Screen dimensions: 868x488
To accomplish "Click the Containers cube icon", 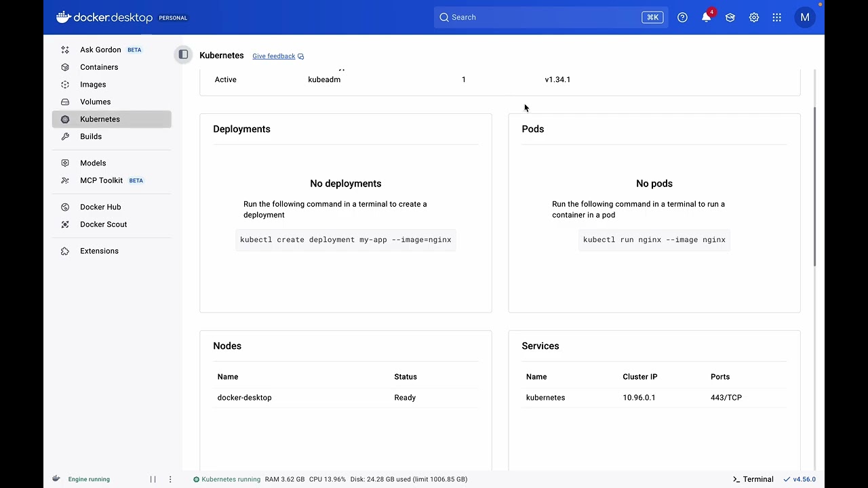I will pyautogui.click(x=65, y=67).
